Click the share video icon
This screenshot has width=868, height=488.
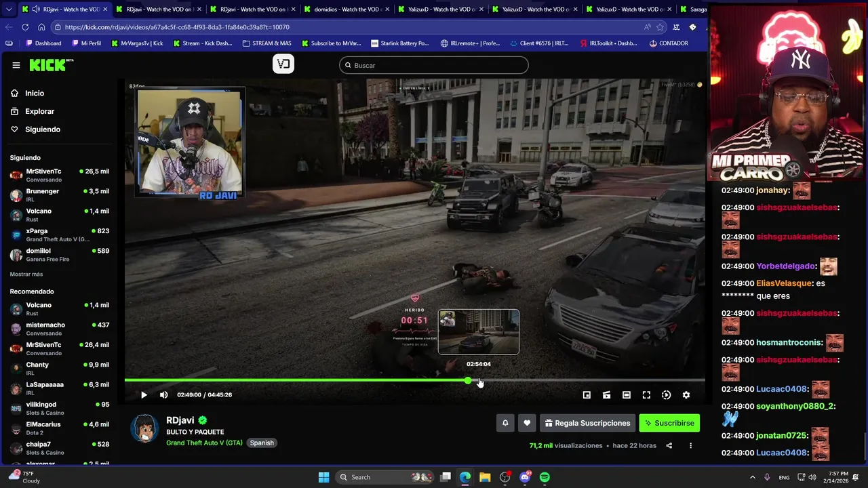tap(669, 445)
